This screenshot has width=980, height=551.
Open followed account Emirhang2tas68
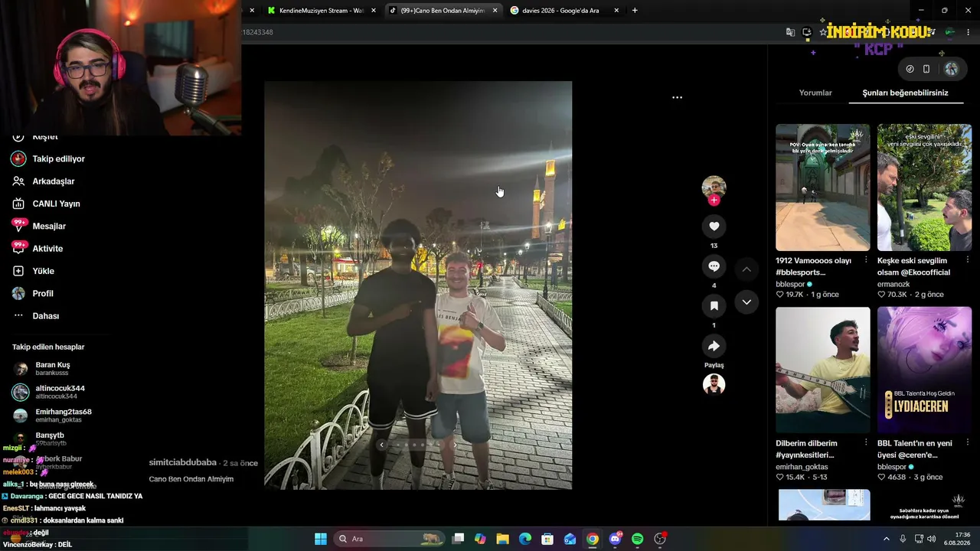coord(63,416)
